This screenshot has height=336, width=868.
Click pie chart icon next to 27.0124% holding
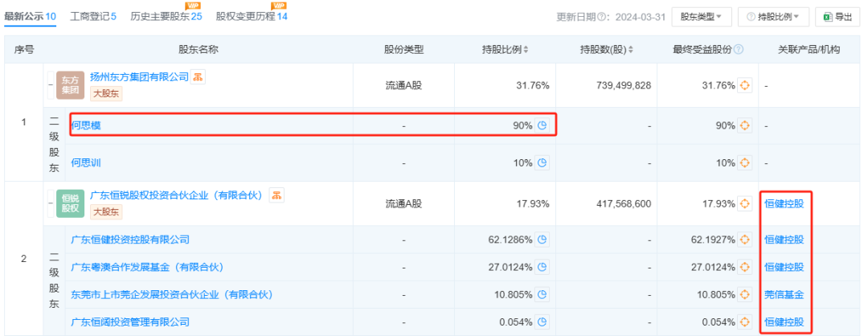[542, 267]
